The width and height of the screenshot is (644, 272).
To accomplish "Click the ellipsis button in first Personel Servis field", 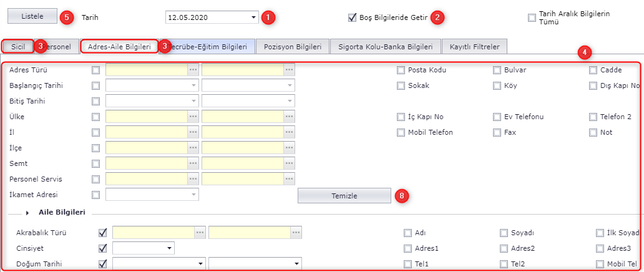I will pos(193,179).
